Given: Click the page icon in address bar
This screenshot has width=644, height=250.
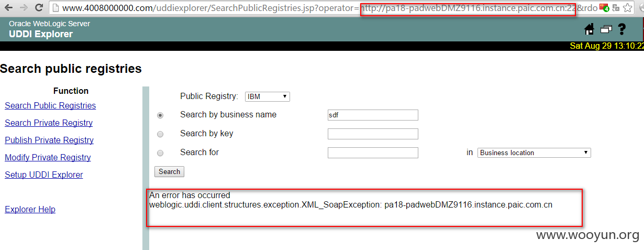Looking at the screenshot, I should tap(55, 8).
